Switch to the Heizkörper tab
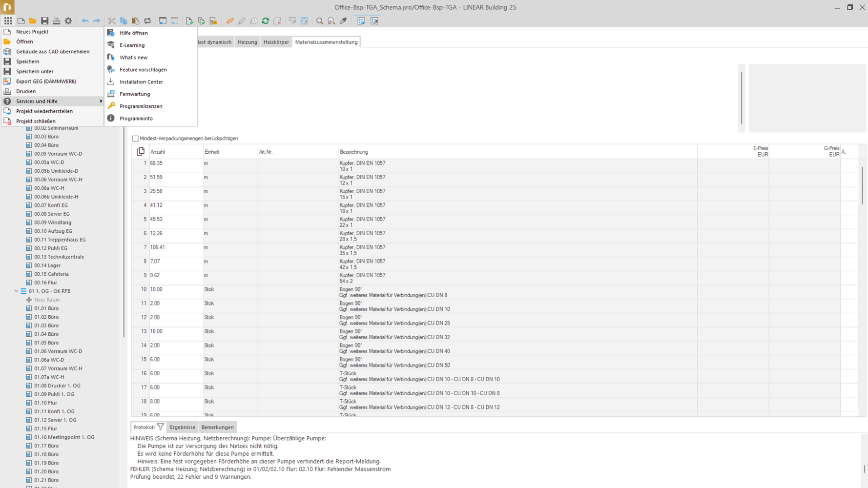The width and height of the screenshot is (868, 488). [x=276, y=42]
